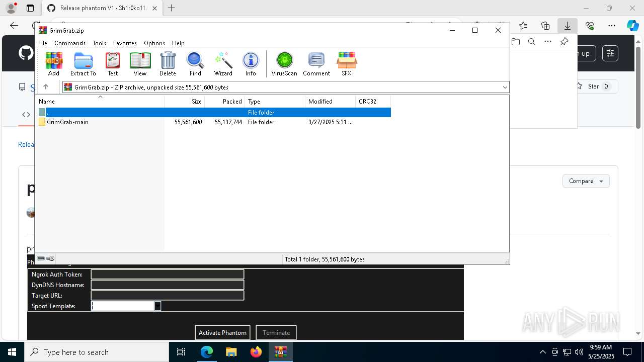Viewport: 644px width, 362px height.
Task: Open Copilot icon in Edge
Action: 632,26
